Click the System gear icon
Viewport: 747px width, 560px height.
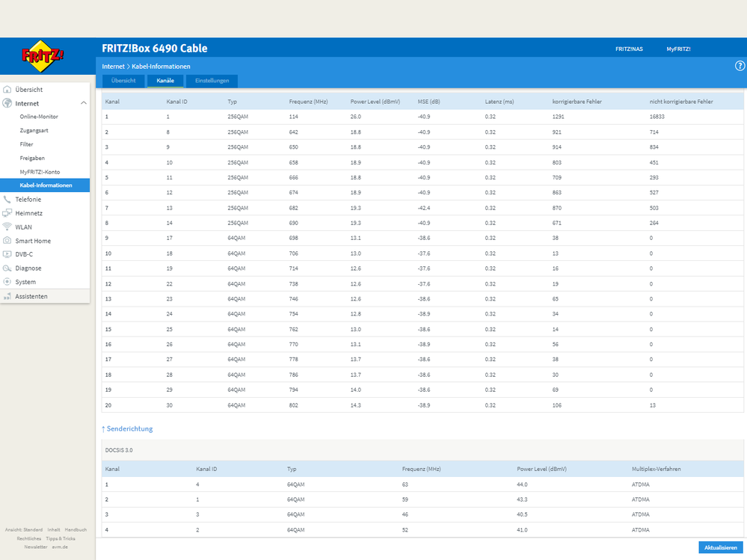point(7,282)
